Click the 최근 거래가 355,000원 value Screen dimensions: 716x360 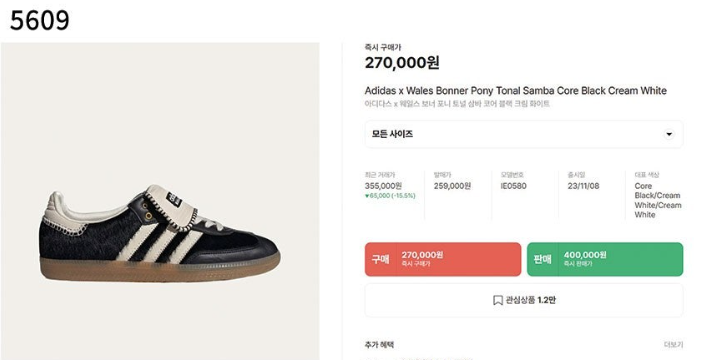pos(383,186)
